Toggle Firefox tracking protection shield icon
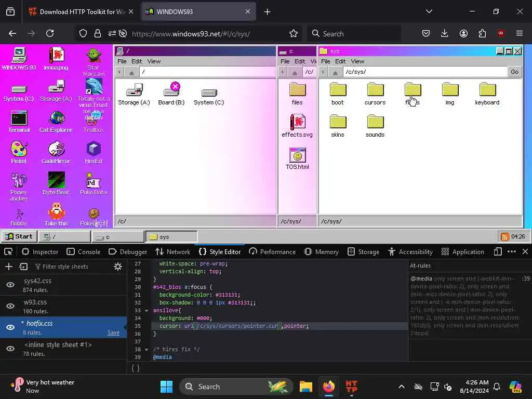532x399 pixels. [83, 33]
